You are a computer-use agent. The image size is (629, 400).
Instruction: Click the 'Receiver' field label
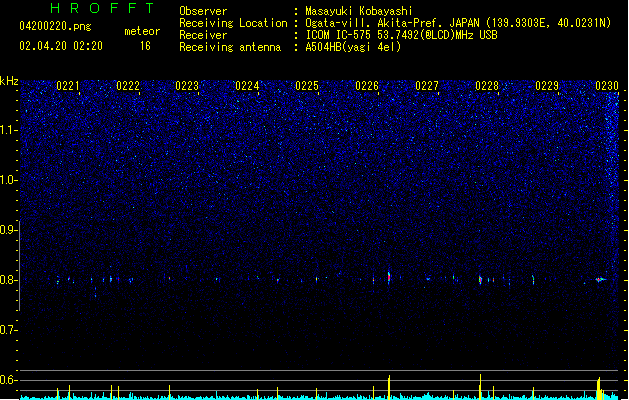(x=203, y=35)
